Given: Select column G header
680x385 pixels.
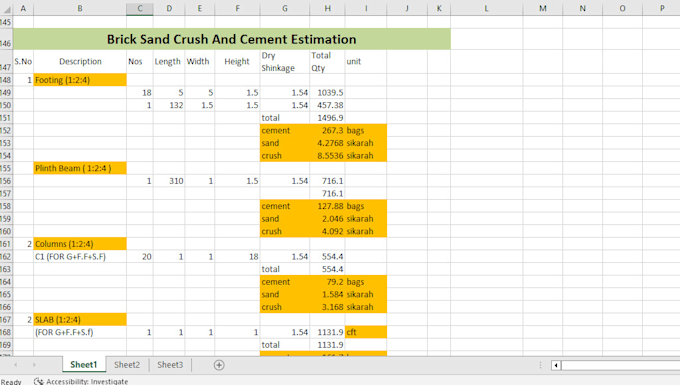Looking at the screenshot, I should 285,9.
